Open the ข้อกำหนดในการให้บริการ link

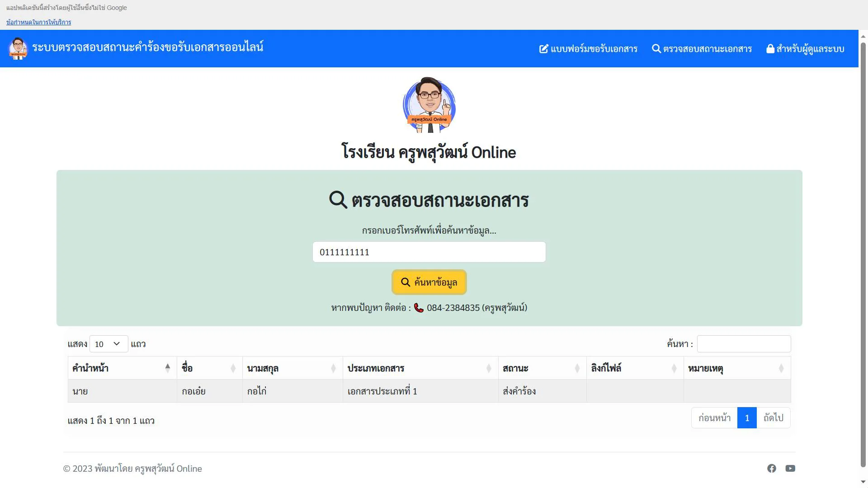(x=38, y=22)
